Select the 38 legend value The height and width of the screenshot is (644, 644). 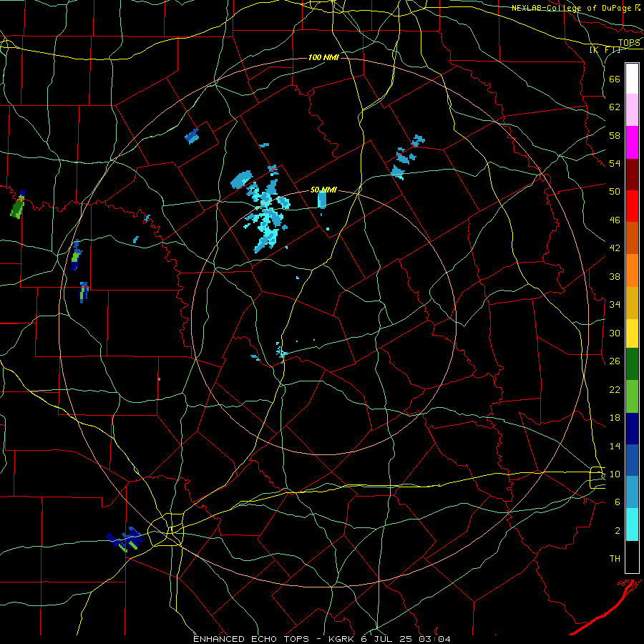[615, 276]
